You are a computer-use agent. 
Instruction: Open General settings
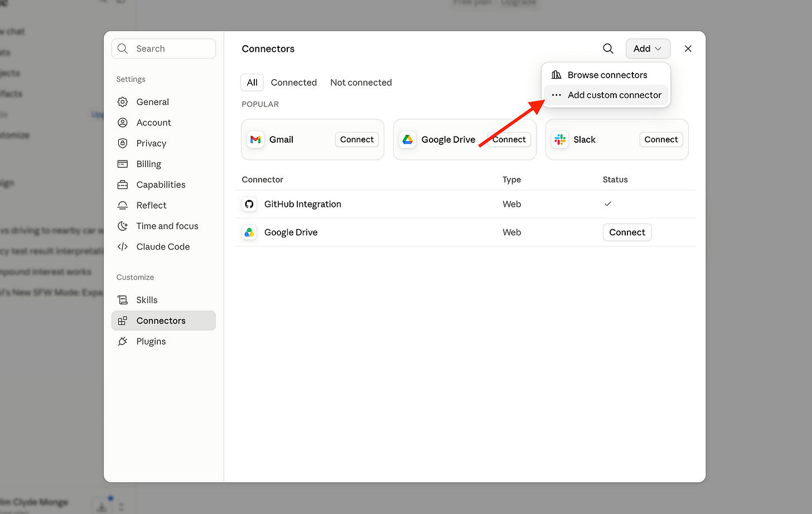[x=163, y=102]
